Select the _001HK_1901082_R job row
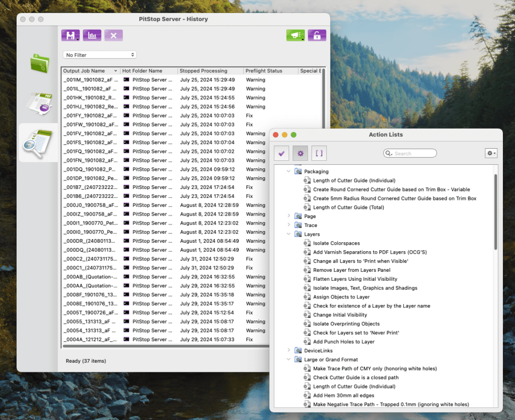This screenshot has height=420, width=515. (192, 98)
